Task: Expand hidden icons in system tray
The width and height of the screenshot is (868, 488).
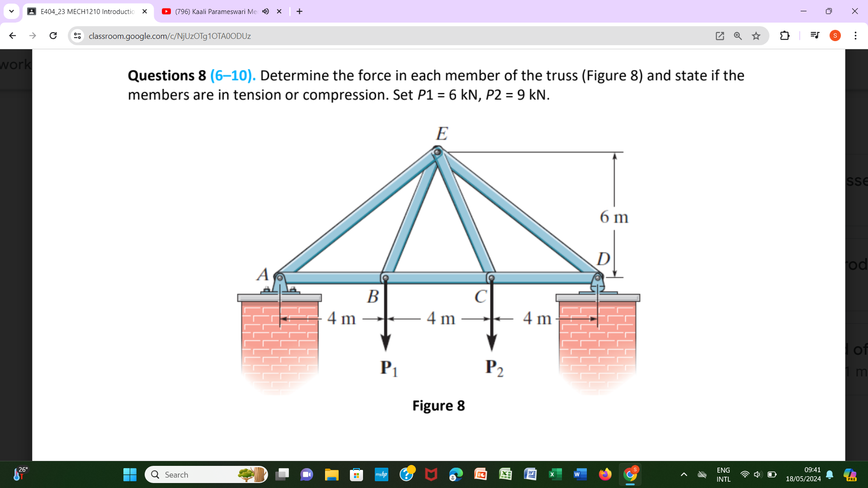Action: point(684,474)
